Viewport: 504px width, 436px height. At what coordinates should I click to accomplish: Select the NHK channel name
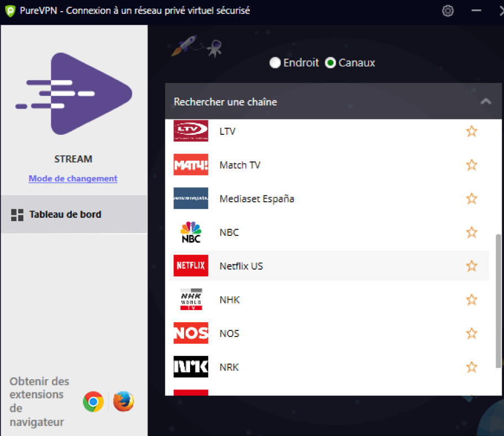pos(230,300)
